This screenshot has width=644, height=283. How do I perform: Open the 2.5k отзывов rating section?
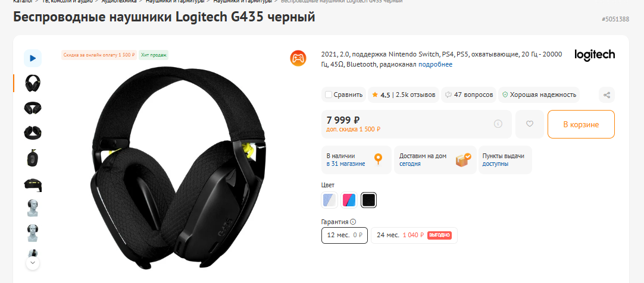click(x=415, y=95)
